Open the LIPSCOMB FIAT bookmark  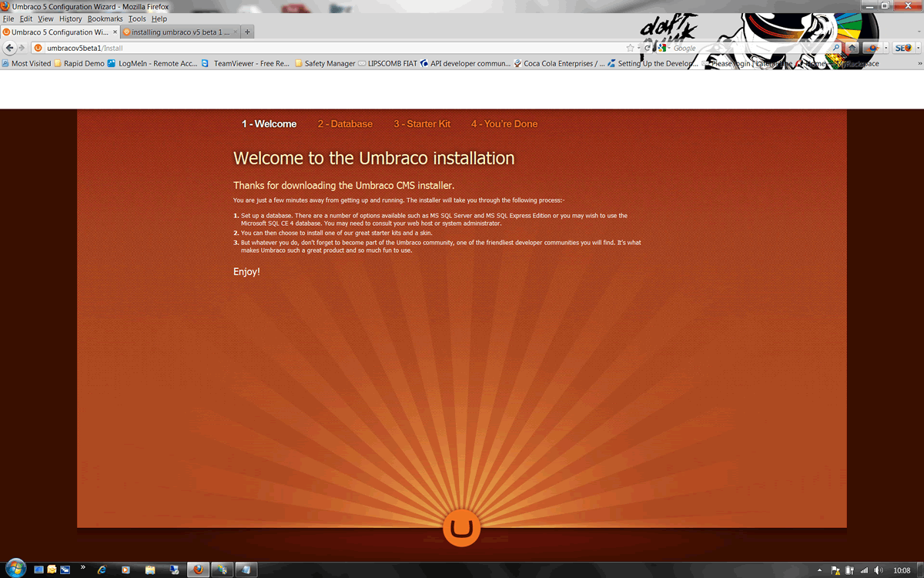click(388, 63)
